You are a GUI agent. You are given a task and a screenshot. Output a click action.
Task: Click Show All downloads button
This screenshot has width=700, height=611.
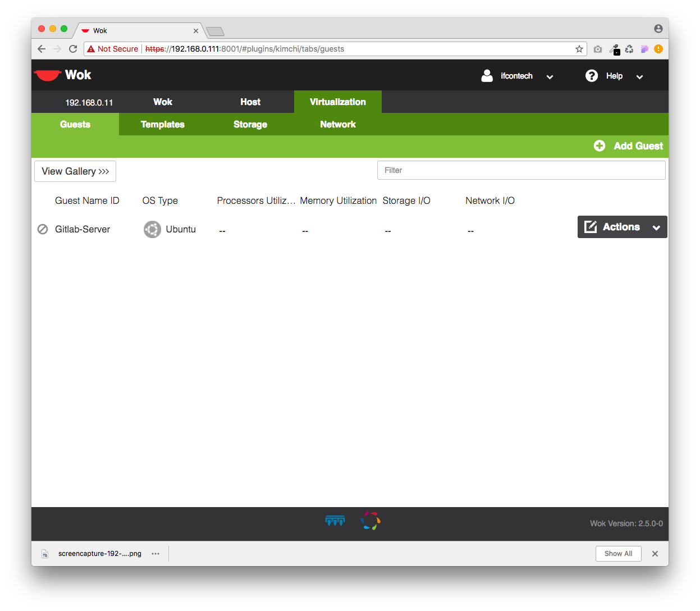pos(618,554)
